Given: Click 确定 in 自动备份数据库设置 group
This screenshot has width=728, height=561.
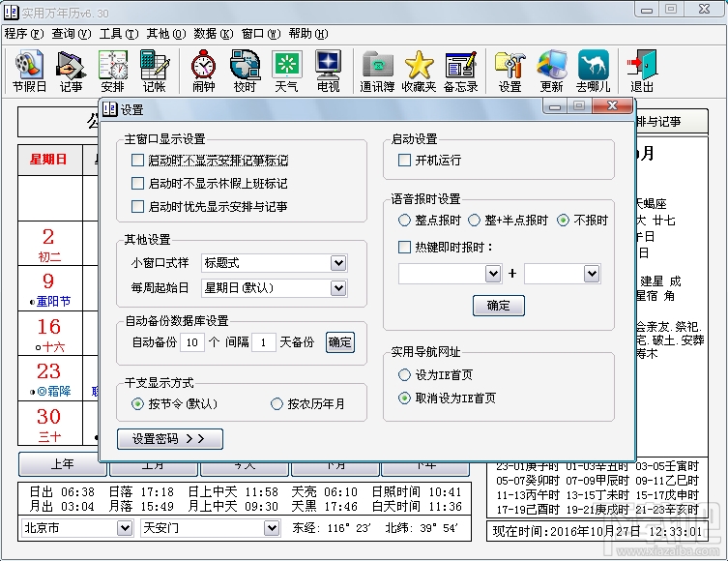Looking at the screenshot, I should tap(340, 342).
